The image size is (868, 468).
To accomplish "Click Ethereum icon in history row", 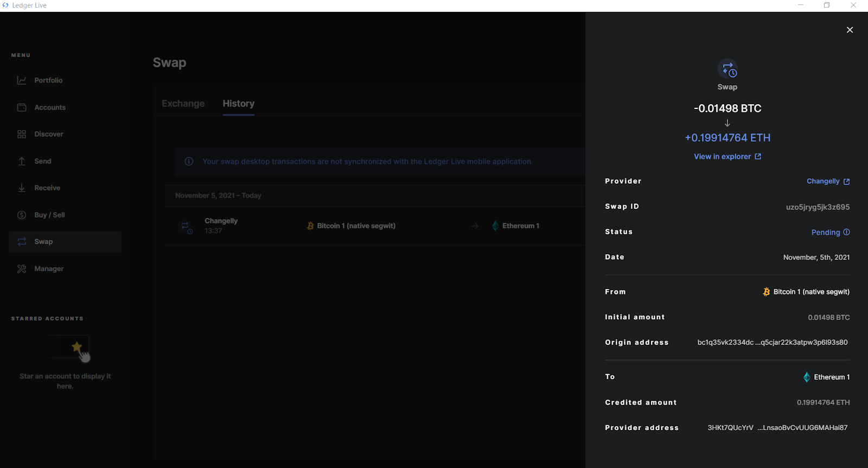I will point(495,226).
